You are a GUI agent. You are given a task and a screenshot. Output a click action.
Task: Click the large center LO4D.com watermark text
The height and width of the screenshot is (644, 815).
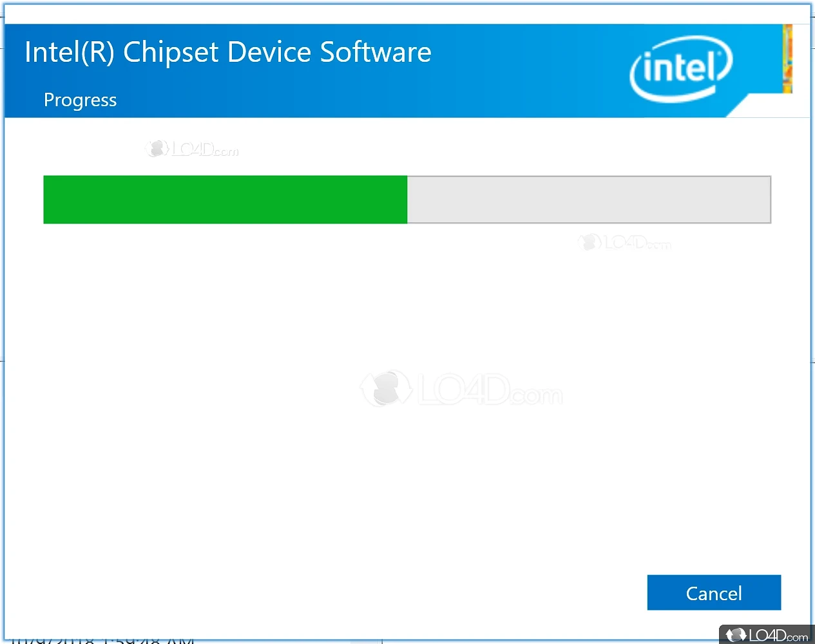point(490,390)
